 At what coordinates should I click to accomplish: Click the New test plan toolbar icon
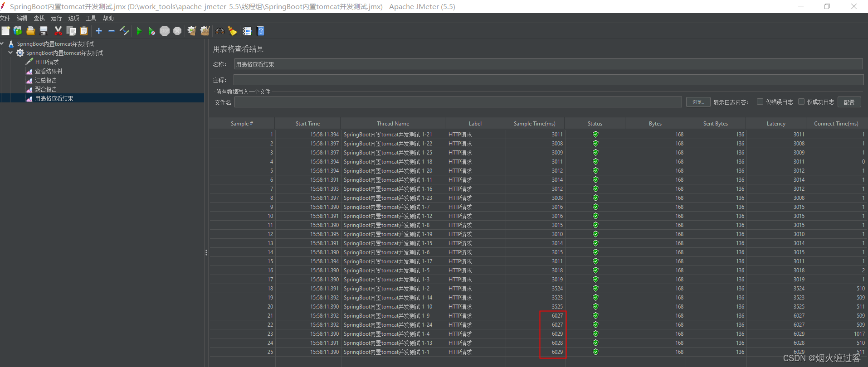click(x=5, y=31)
